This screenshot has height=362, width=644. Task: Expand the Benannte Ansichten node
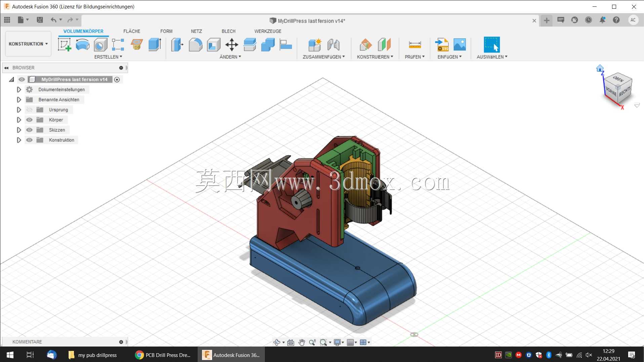pyautogui.click(x=19, y=100)
